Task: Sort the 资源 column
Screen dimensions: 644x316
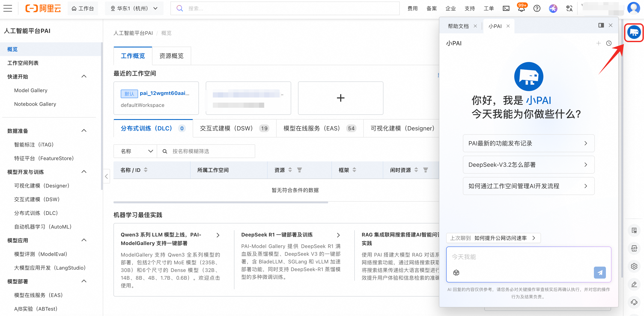Action: coord(290,170)
